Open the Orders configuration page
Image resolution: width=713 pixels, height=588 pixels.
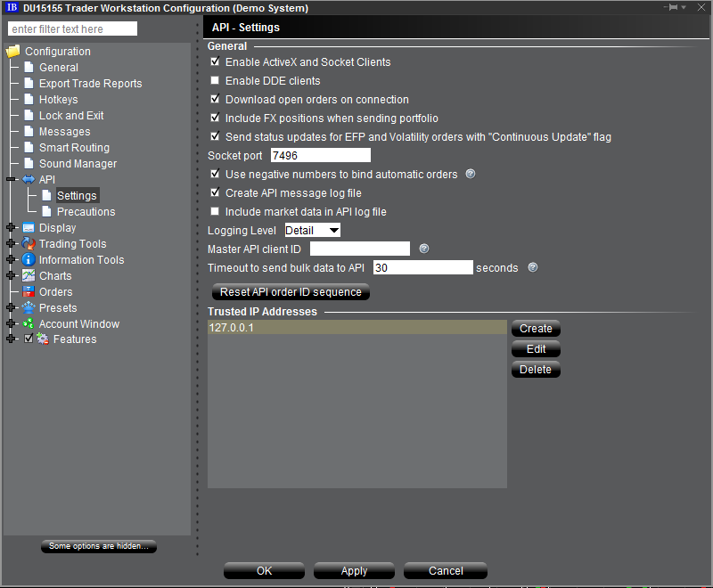tap(56, 291)
